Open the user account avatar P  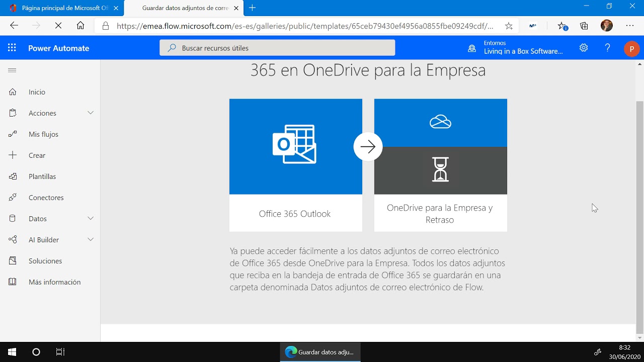coord(631,49)
